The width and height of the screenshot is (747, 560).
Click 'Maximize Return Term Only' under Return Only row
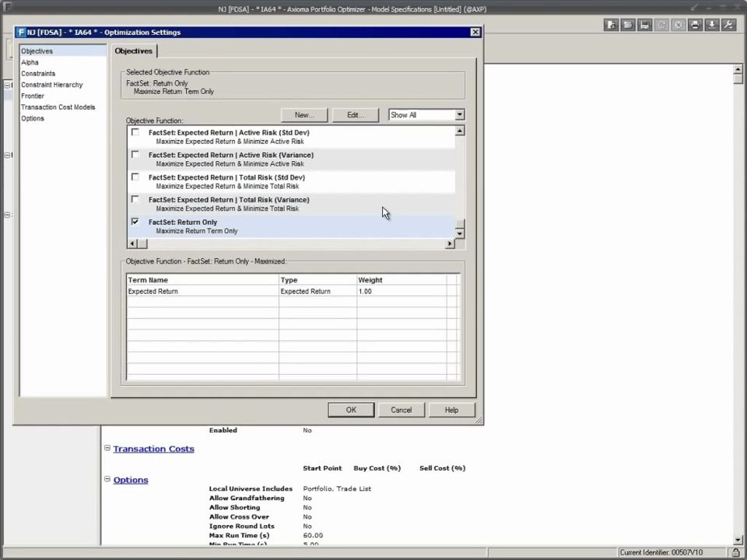[x=197, y=231]
